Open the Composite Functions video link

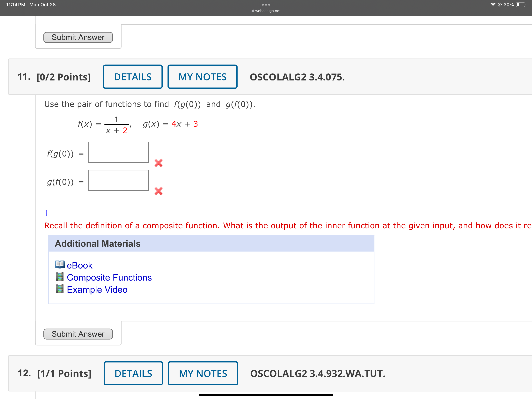click(109, 277)
